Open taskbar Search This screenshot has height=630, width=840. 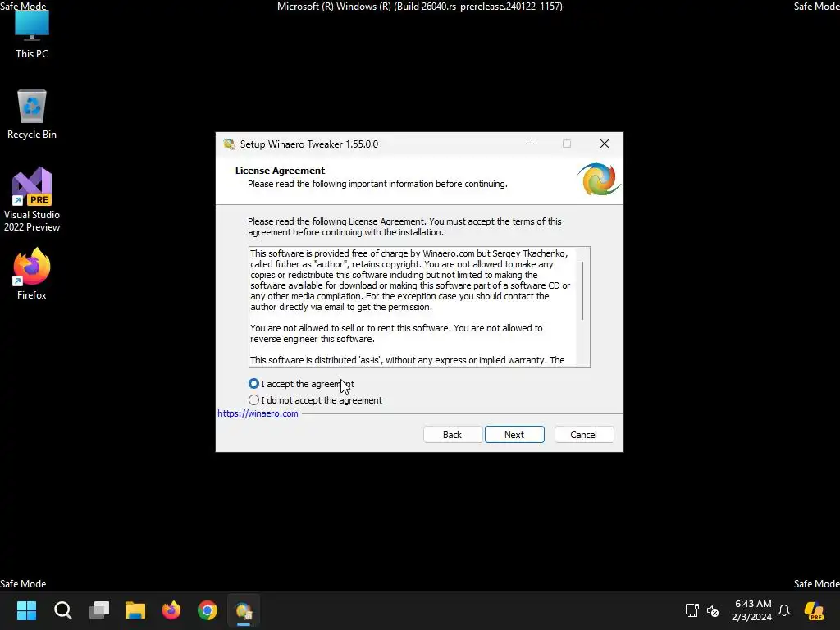click(x=62, y=610)
